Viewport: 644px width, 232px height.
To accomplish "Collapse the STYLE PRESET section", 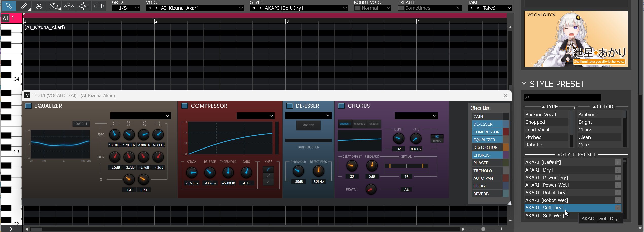I will click(x=524, y=84).
